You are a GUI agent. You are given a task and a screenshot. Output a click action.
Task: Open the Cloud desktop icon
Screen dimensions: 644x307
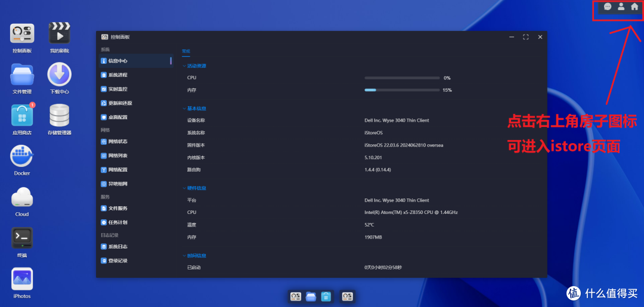coord(22,197)
